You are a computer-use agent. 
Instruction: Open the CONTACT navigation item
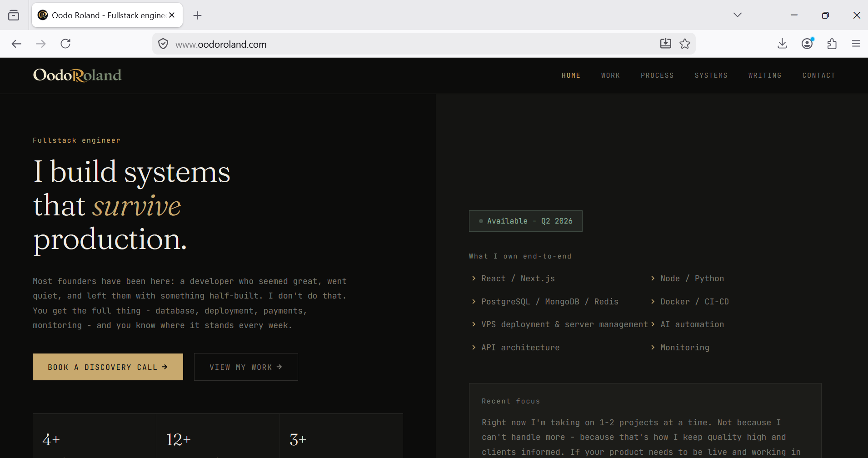(818, 75)
